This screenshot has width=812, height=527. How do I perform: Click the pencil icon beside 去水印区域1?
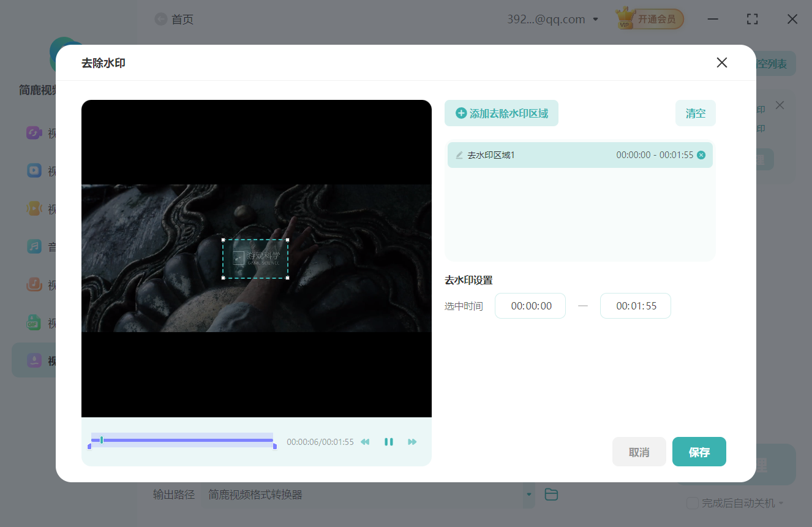459,155
